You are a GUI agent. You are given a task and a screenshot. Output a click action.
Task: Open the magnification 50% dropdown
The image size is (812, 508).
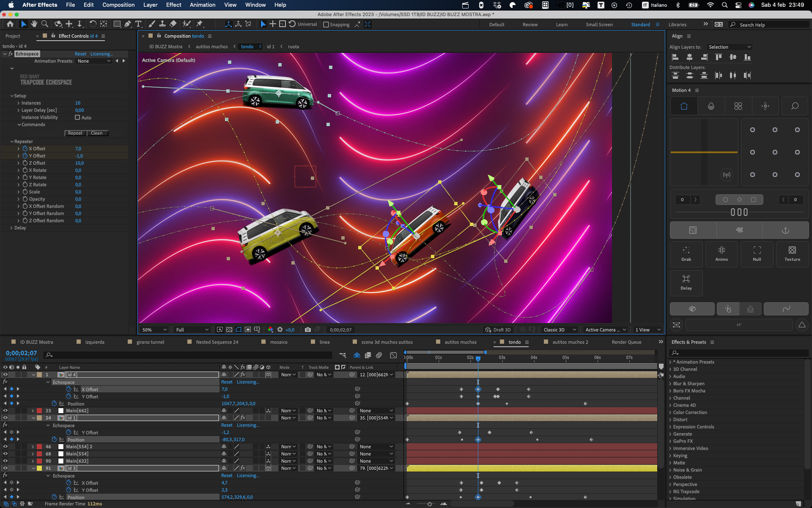[154, 330]
